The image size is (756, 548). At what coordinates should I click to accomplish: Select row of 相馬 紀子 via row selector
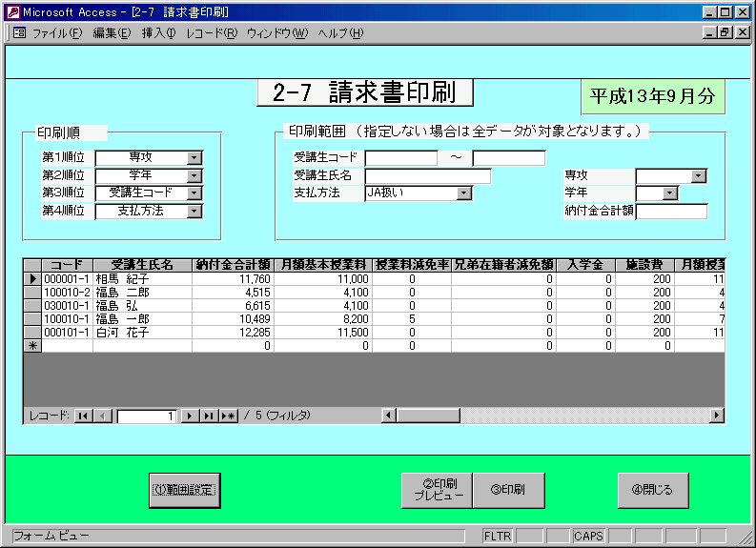[32, 278]
